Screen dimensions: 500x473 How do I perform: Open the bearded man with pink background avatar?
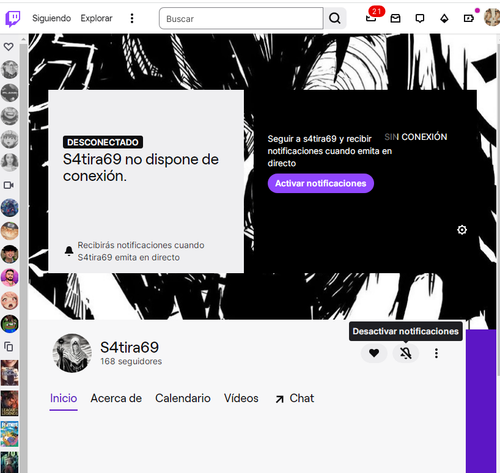(x=10, y=277)
